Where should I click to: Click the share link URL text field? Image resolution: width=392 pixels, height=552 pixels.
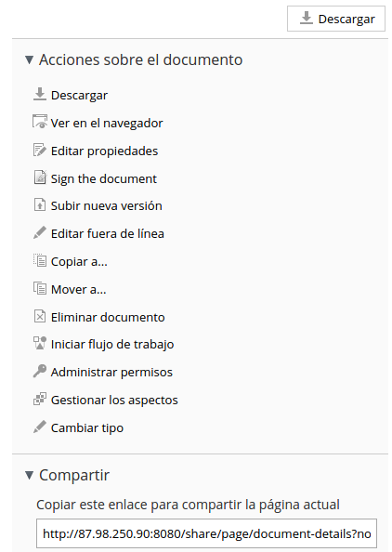pos(206,533)
